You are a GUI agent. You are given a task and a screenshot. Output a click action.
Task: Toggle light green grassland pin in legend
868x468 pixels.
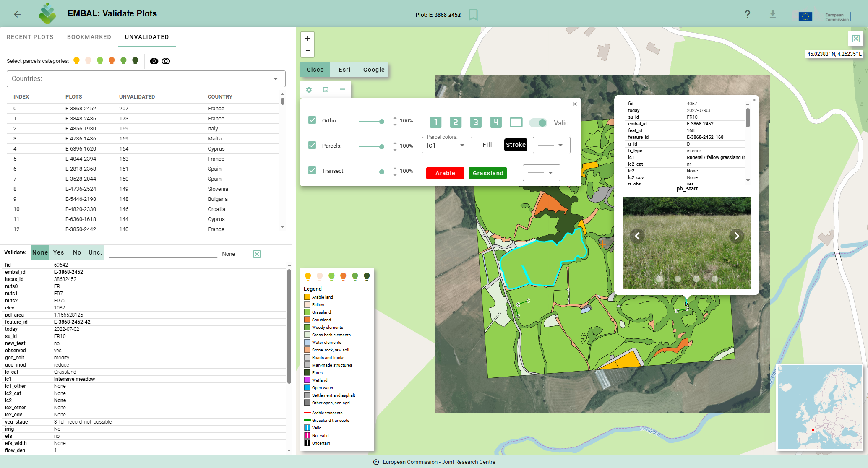tap(331, 276)
